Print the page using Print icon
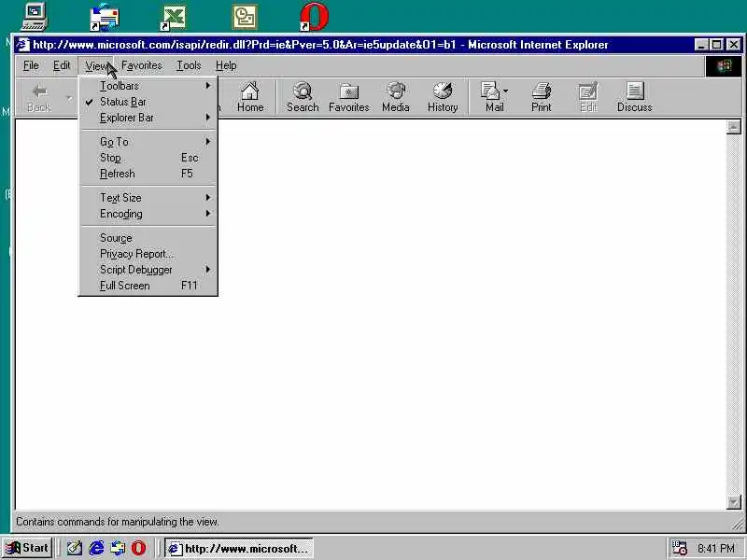747x560 pixels. [x=542, y=97]
